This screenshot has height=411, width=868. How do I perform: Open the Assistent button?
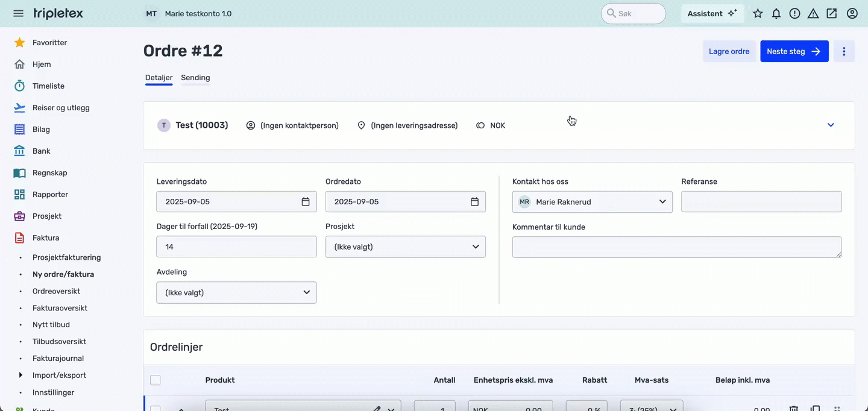tap(712, 13)
